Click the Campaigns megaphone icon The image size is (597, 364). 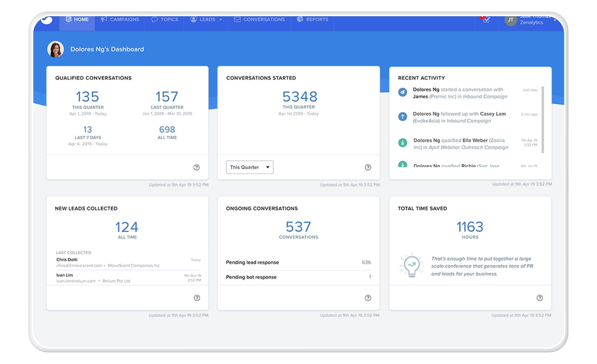coord(104,19)
